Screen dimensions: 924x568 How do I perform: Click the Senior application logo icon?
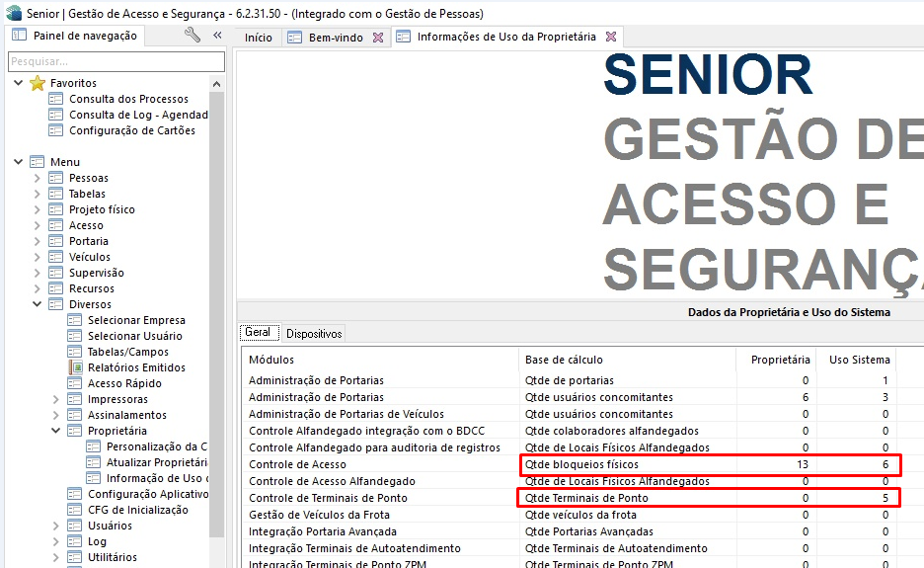[x=14, y=13]
